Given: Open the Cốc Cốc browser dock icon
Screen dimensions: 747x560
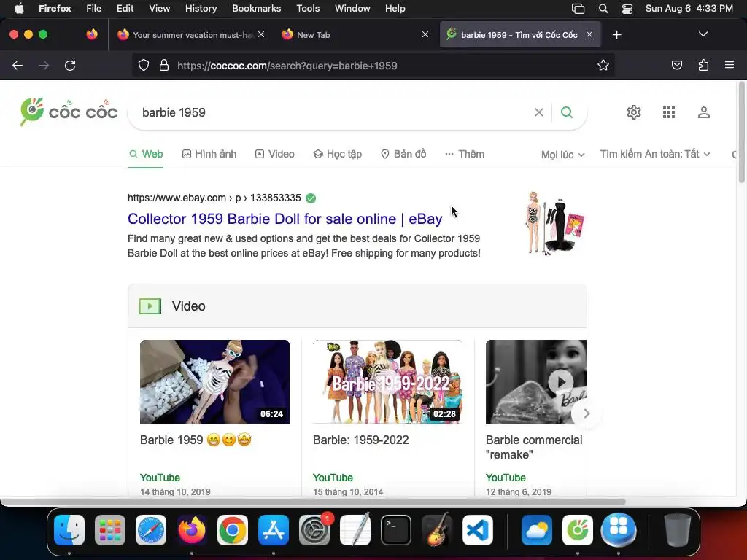Looking at the screenshot, I should 578,529.
